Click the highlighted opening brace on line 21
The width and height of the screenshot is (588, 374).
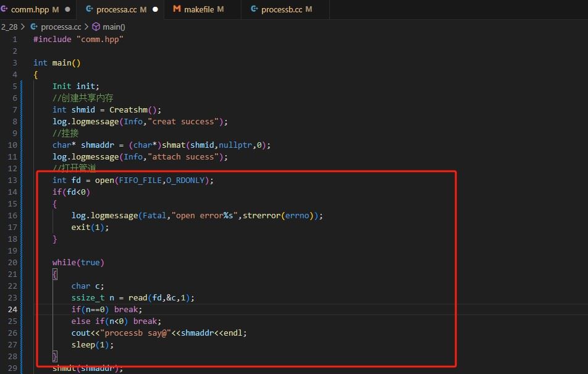55,274
